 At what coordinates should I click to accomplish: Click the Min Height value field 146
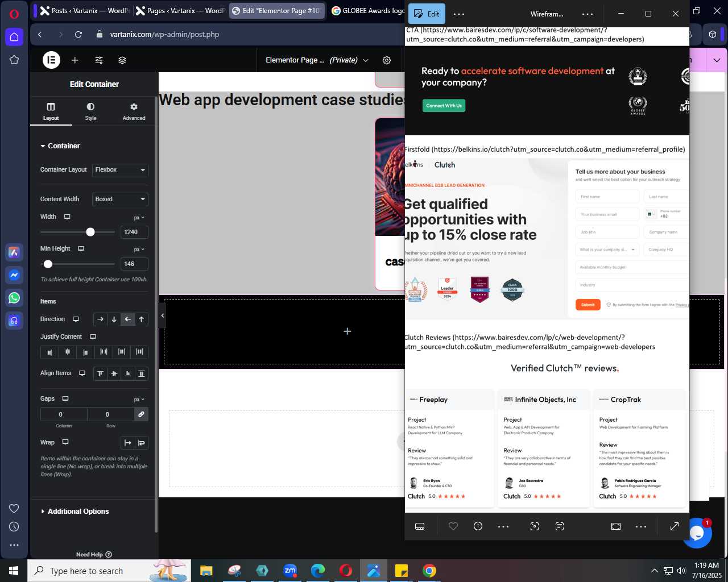point(135,264)
